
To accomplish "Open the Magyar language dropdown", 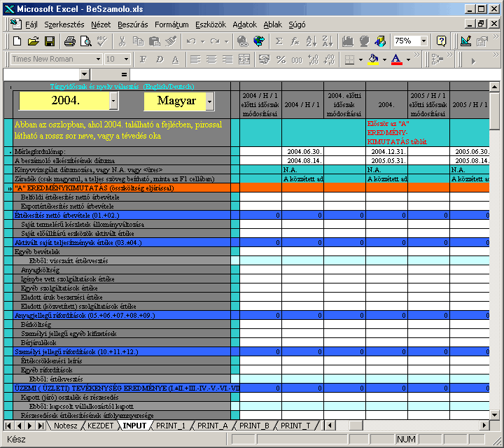I will pyautogui.click(x=209, y=101).
